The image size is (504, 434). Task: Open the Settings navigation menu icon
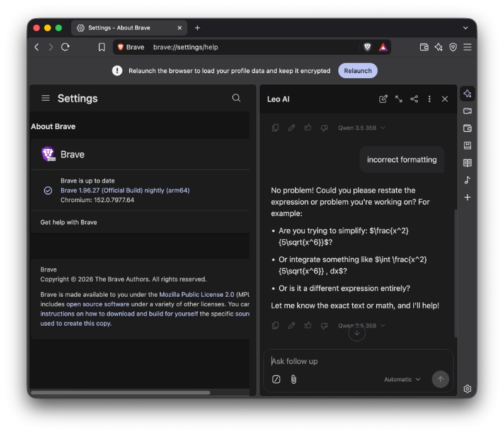point(45,98)
